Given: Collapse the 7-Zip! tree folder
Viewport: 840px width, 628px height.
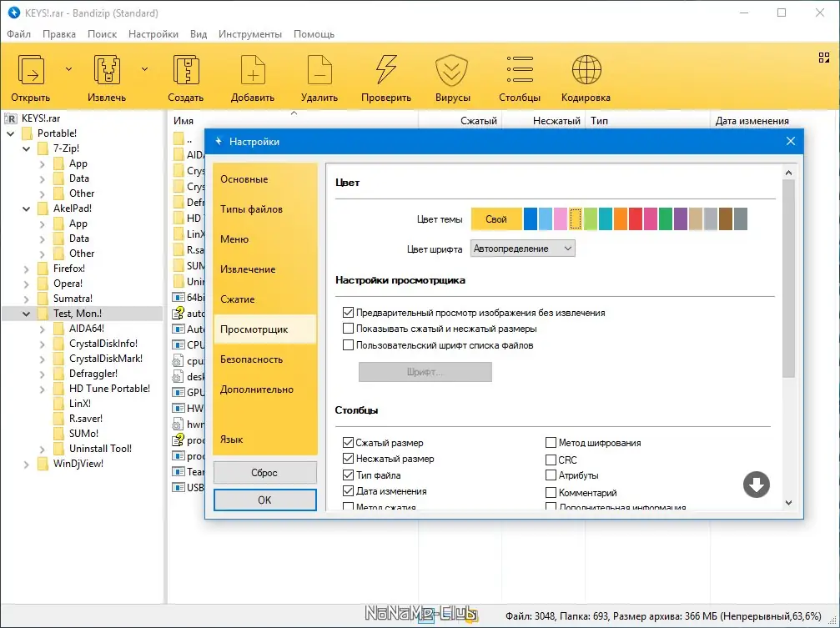Looking at the screenshot, I should coord(26,148).
